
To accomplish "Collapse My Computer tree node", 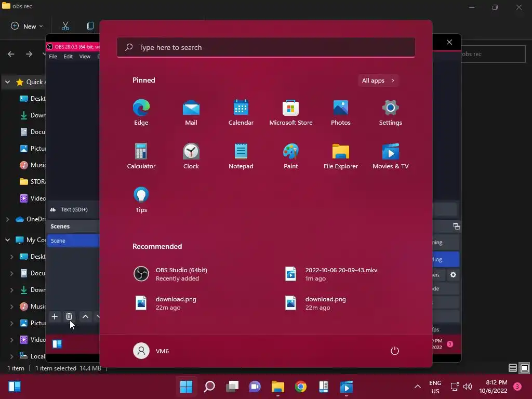I will (7, 240).
